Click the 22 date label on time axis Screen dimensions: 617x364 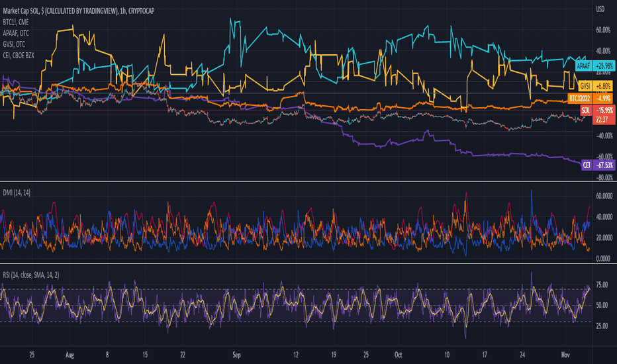[x=183, y=355]
